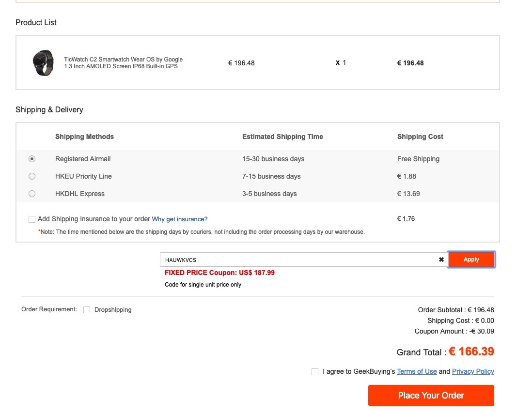The width and height of the screenshot is (532, 412).
Task: Click the product quantity 'x 1'
Action: (341, 63)
